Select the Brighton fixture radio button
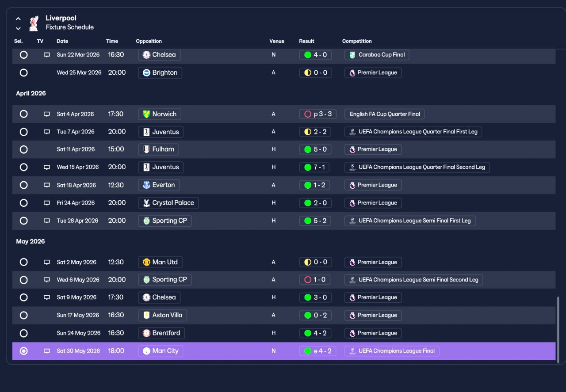 tap(24, 72)
